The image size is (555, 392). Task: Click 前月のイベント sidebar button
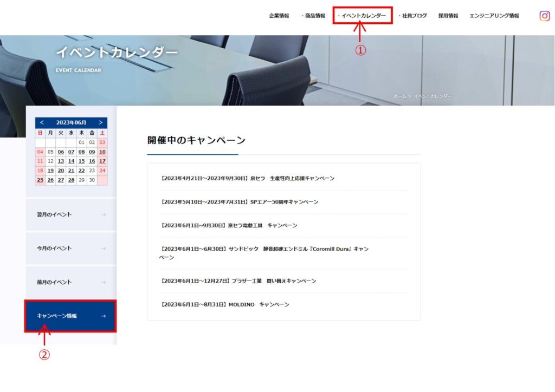pyautogui.click(x=71, y=282)
